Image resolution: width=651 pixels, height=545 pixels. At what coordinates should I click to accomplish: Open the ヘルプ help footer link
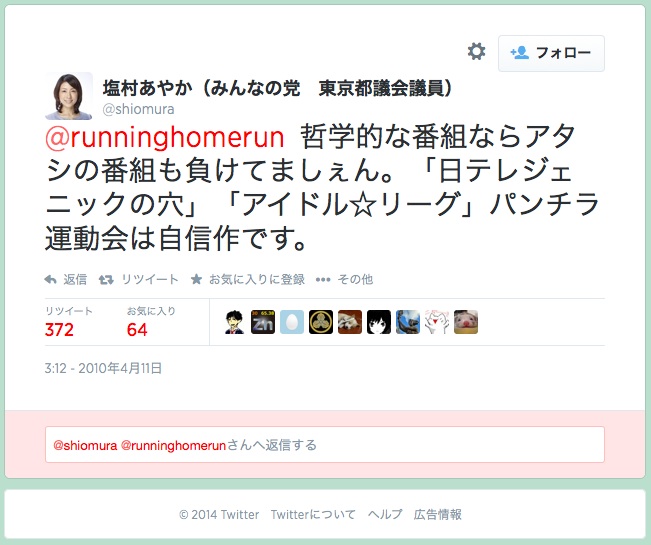[385, 515]
